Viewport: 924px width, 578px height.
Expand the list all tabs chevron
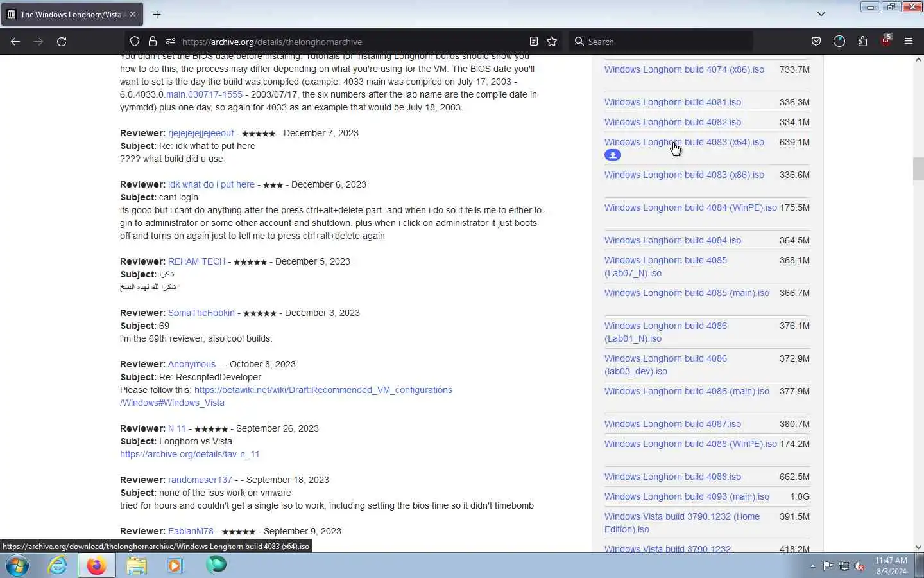(x=821, y=14)
